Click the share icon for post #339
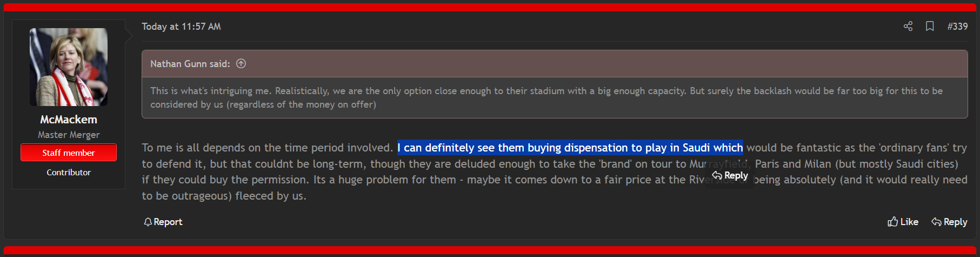 pyautogui.click(x=908, y=26)
